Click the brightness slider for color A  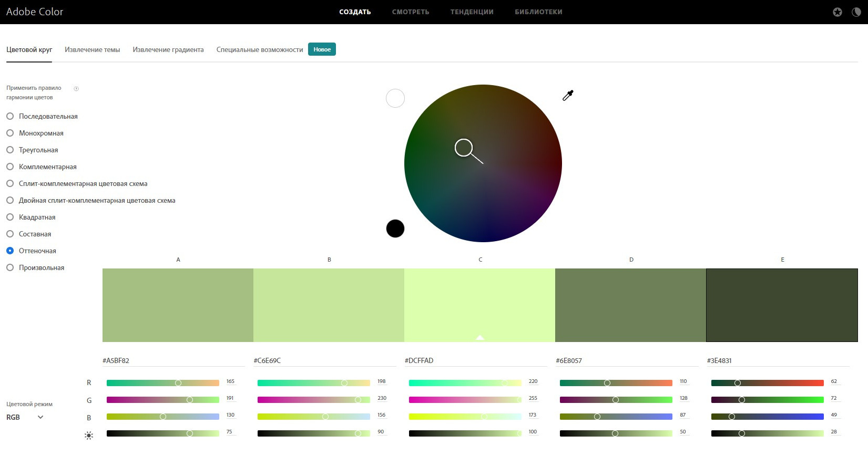click(x=163, y=433)
